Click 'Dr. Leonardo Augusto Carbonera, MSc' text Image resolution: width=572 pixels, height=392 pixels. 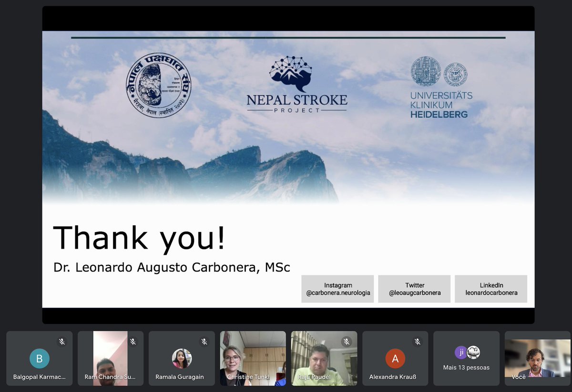pyautogui.click(x=172, y=267)
